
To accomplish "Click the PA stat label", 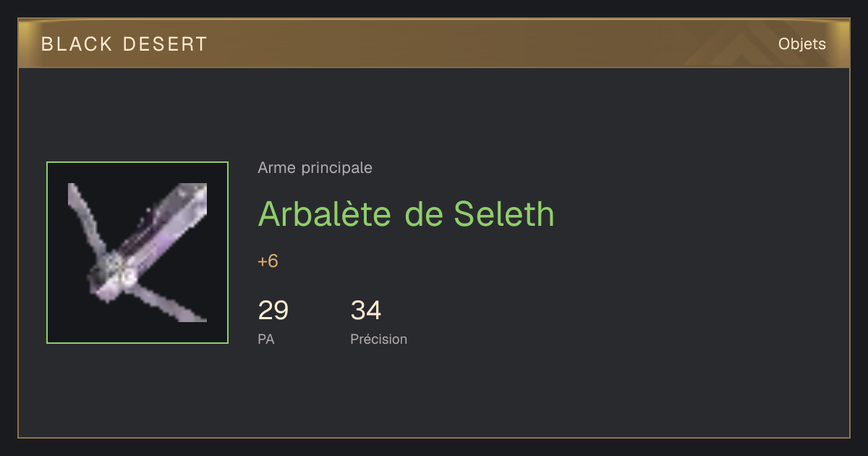I will click(265, 339).
